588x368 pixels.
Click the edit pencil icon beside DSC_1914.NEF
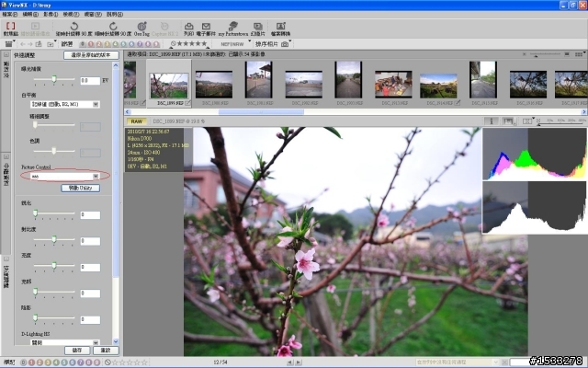457,102
